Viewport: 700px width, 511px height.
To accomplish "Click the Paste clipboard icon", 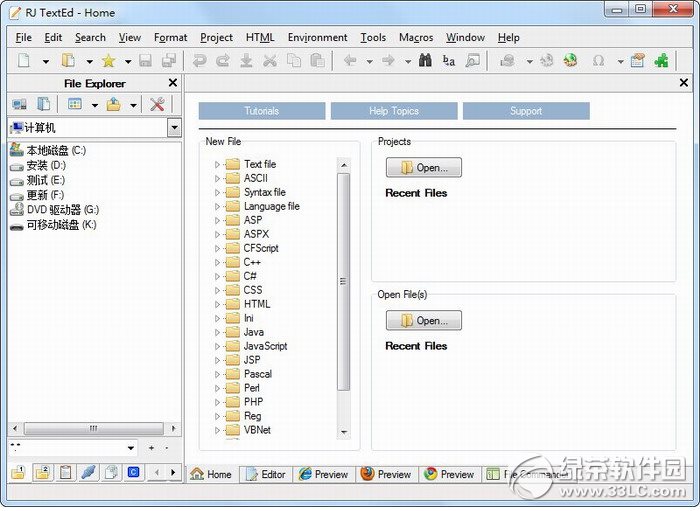I will pos(317,60).
